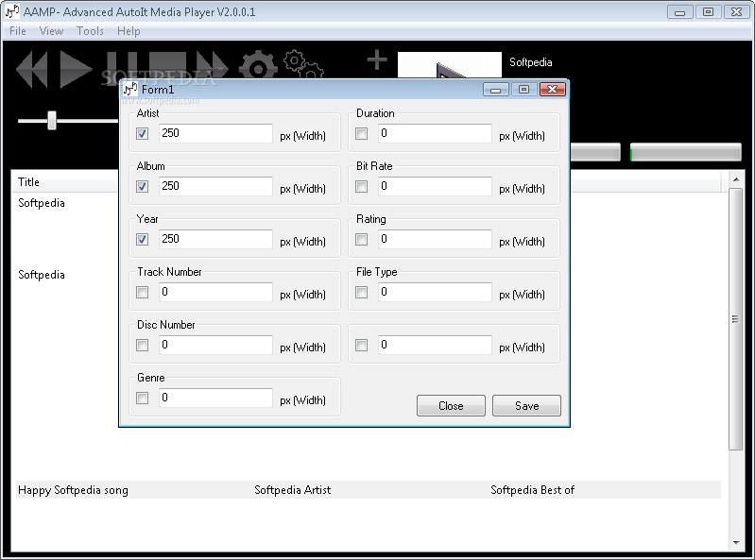Focus the File Type width field

(x=435, y=292)
